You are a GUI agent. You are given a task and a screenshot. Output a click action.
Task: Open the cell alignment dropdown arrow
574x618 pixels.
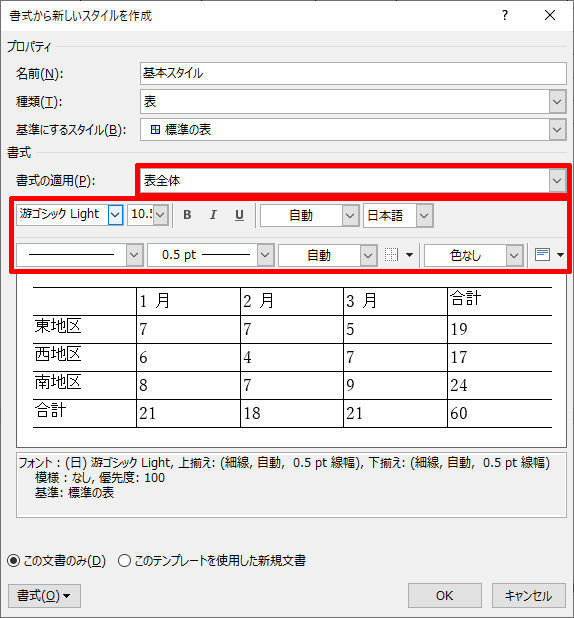pyautogui.click(x=561, y=255)
